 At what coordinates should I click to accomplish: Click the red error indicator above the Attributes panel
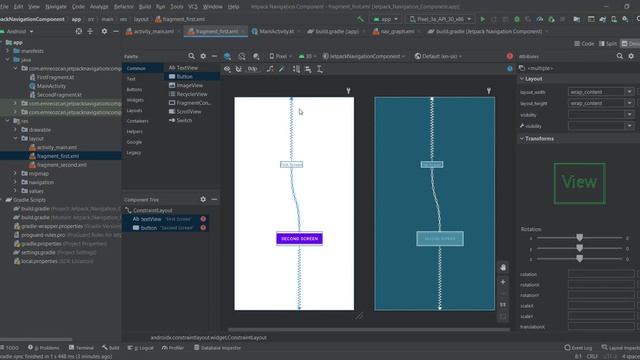coord(510,56)
